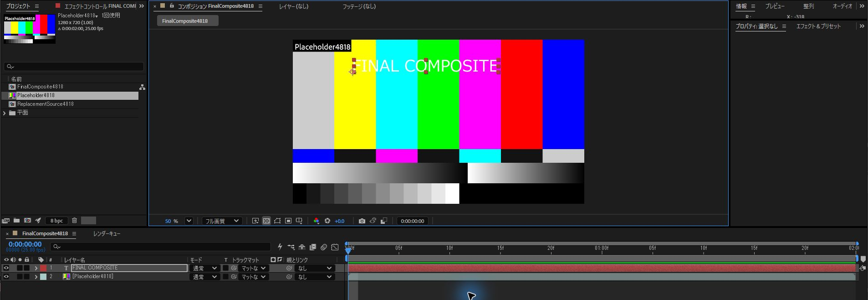Create a new composition from the Project panel
Viewport: 868px width, 300px height.
tap(28, 221)
